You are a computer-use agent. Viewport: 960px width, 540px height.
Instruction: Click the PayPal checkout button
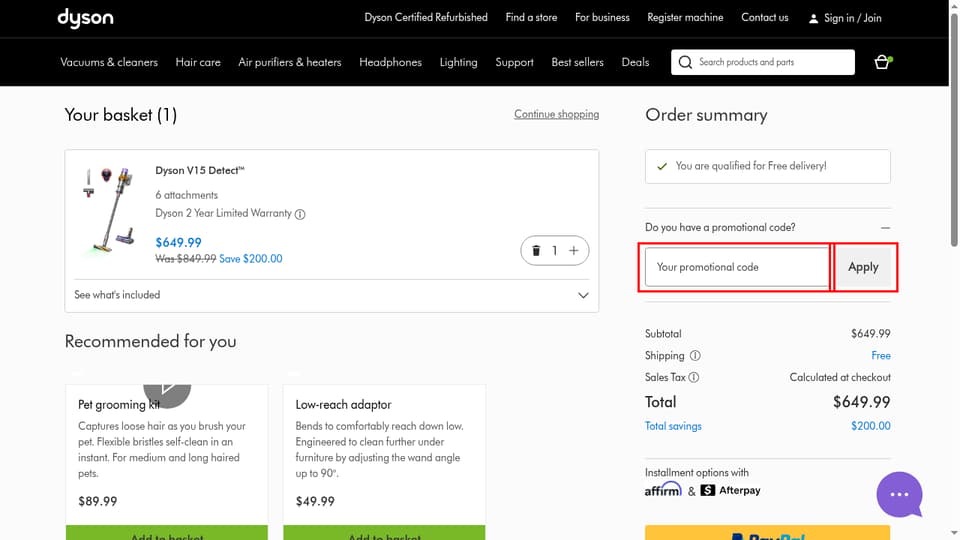point(767,533)
